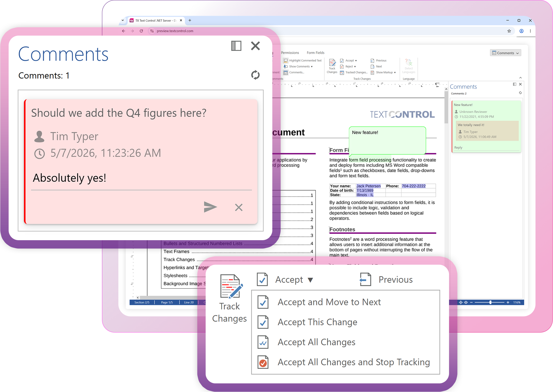Open the Comments dropdown at ribbon top right
This screenshot has height=392, width=553.
tap(505, 53)
